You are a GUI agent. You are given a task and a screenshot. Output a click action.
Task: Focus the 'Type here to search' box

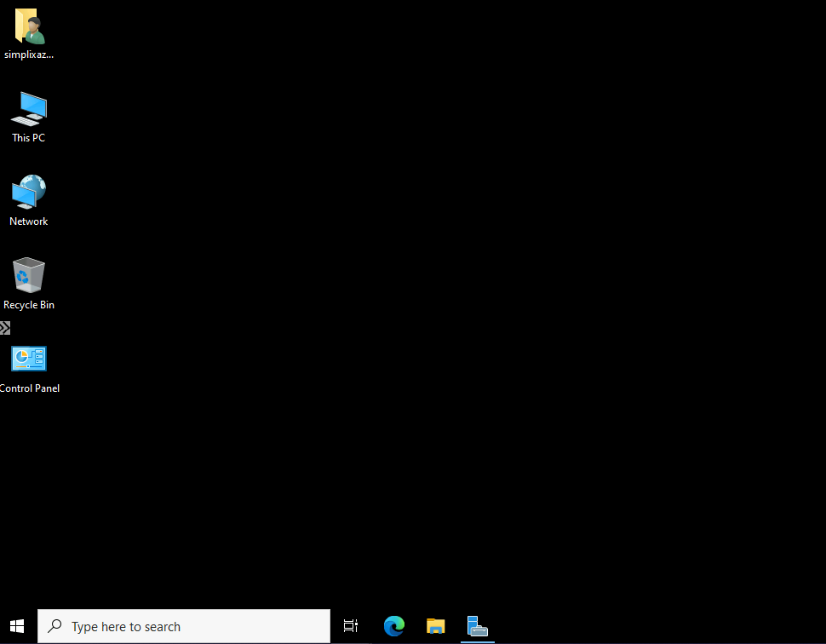point(196,627)
